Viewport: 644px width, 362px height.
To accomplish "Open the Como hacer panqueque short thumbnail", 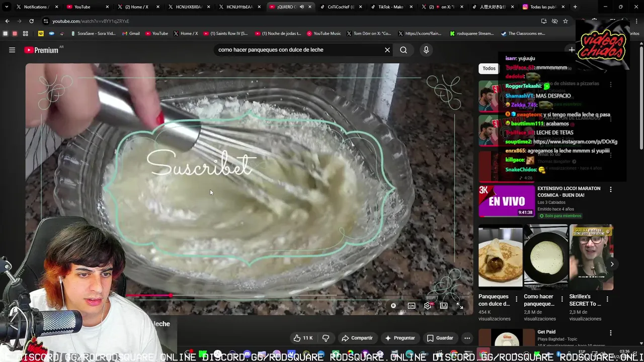I will (546, 257).
